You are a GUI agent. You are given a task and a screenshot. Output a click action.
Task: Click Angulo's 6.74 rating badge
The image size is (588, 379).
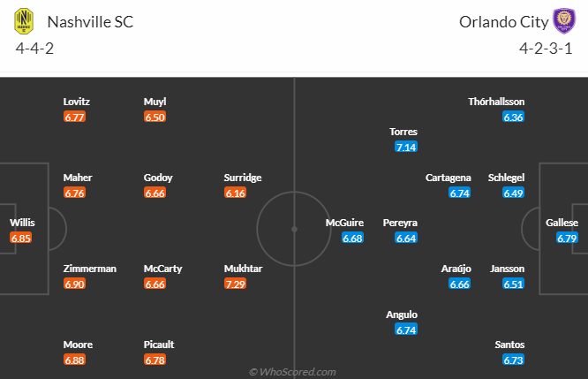click(x=406, y=330)
